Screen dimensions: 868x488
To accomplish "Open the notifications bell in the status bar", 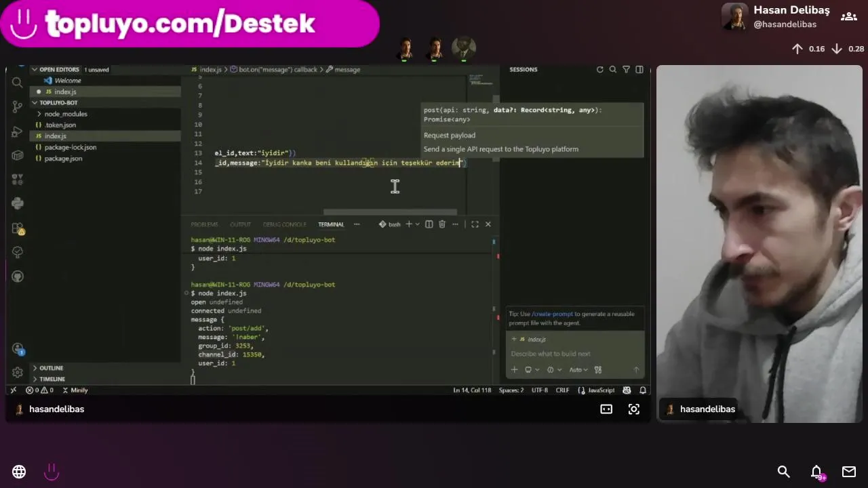I will [x=643, y=390].
